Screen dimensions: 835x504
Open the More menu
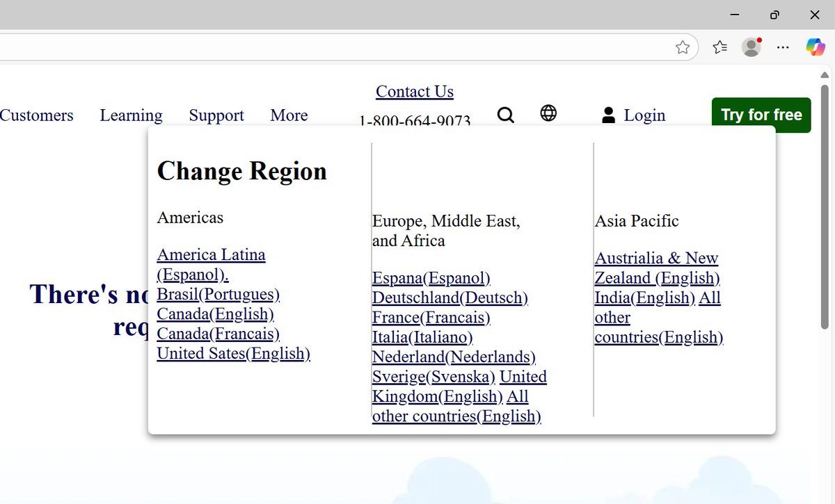[289, 115]
